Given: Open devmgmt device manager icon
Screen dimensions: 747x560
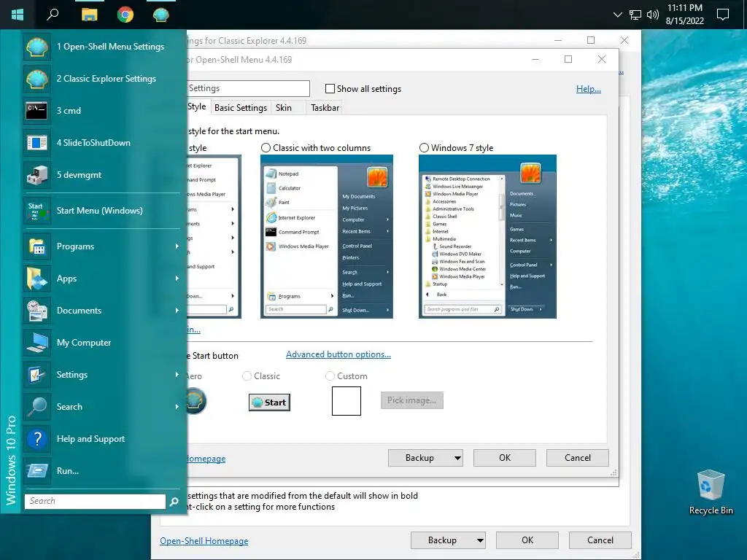Looking at the screenshot, I should point(36,175).
